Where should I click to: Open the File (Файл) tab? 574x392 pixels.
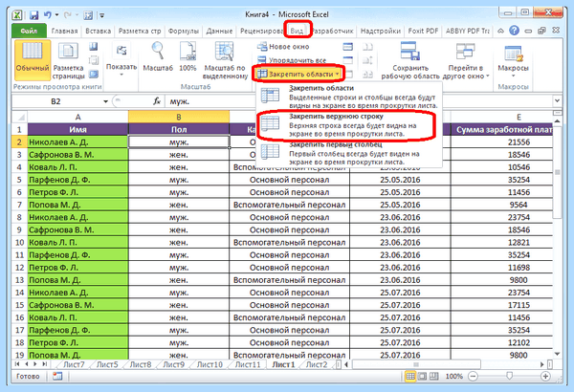pyautogui.click(x=29, y=32)
